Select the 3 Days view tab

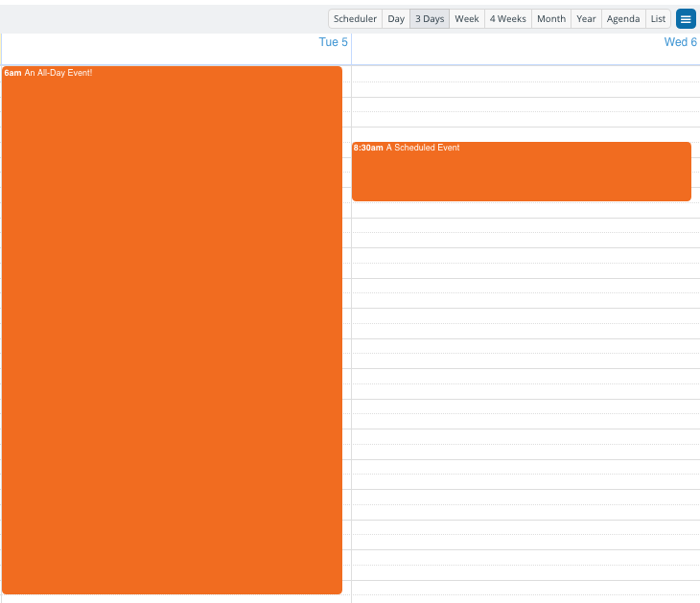tap(430, 19)
